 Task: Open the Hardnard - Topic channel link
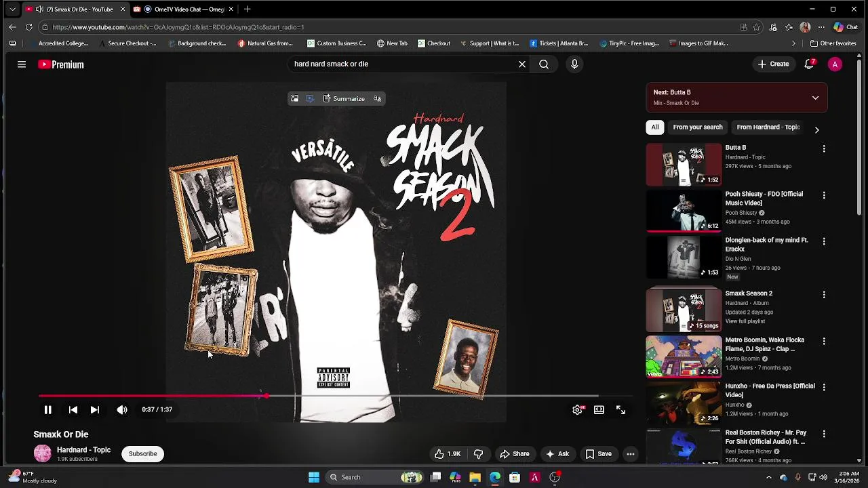click(83, 450)
